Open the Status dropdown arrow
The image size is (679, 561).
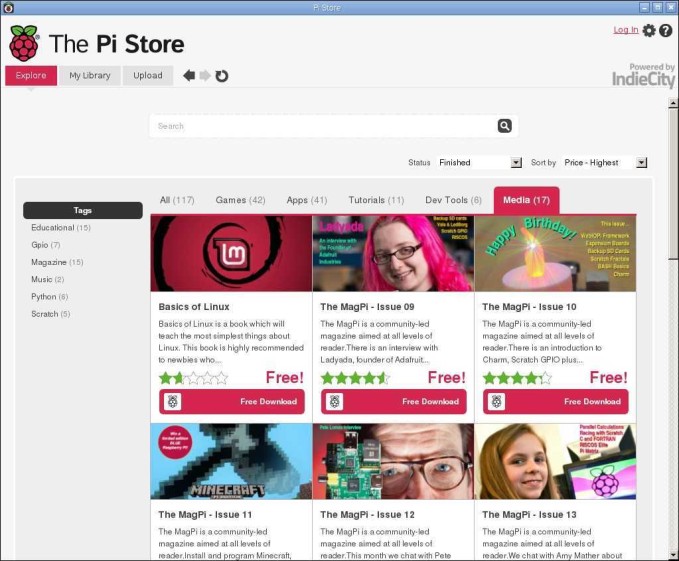pyautogui.click(x=516, y=162)
